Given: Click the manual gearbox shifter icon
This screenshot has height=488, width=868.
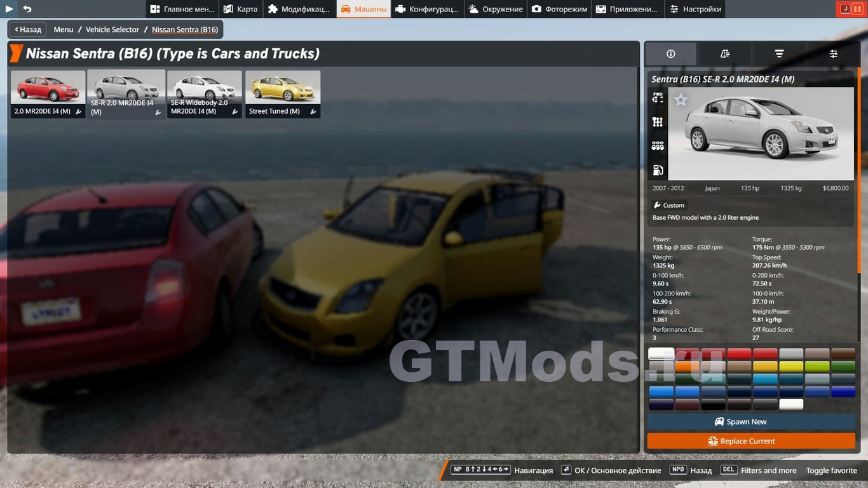Looking at the screenshot, I should point(658,122).
